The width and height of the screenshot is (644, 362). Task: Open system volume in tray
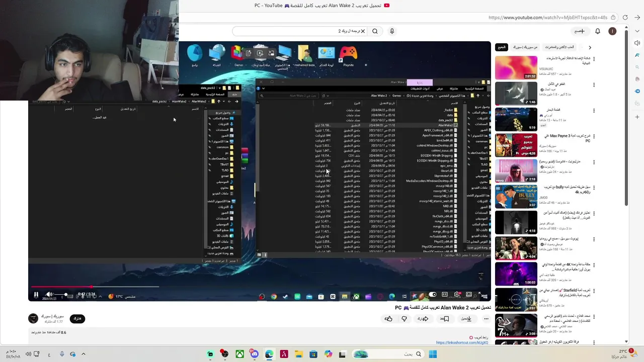[x=28, y=354]
